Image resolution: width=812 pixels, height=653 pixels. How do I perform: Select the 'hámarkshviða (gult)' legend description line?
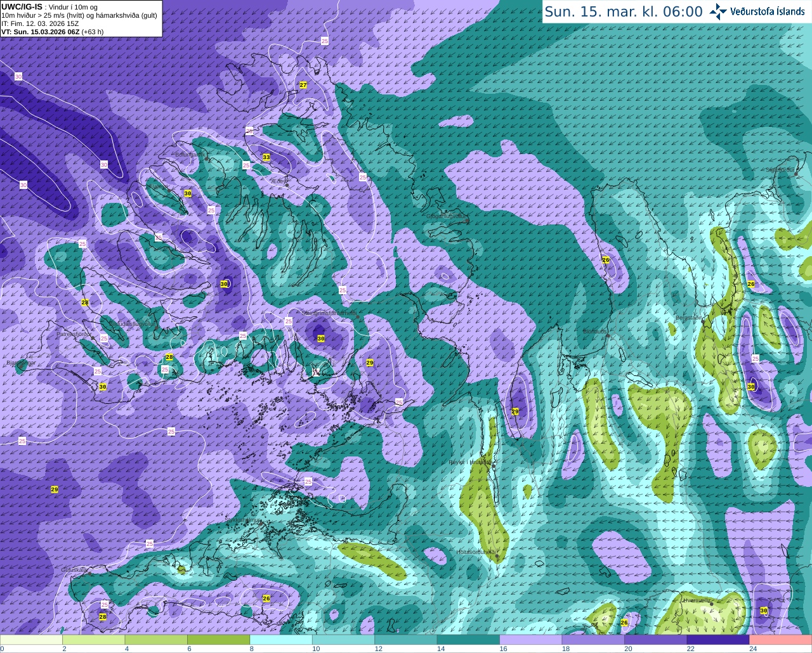coord(79,15)
